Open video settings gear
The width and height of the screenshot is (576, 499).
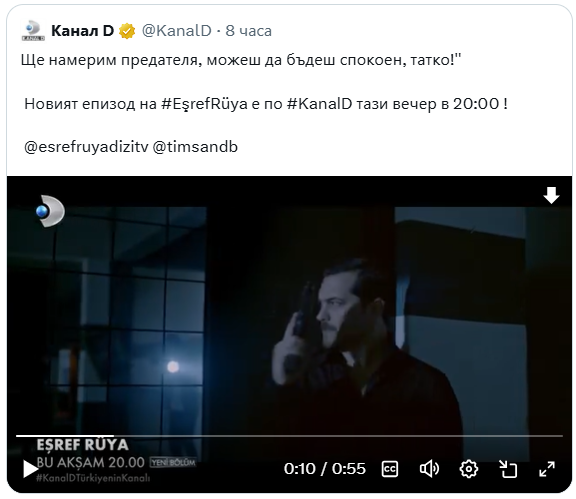click(x=469, y=469)
